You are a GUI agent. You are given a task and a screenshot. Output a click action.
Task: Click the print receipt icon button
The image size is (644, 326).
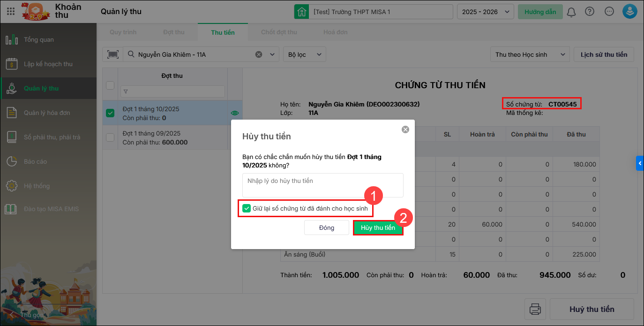pyautogui.click(x=535, y=309)
